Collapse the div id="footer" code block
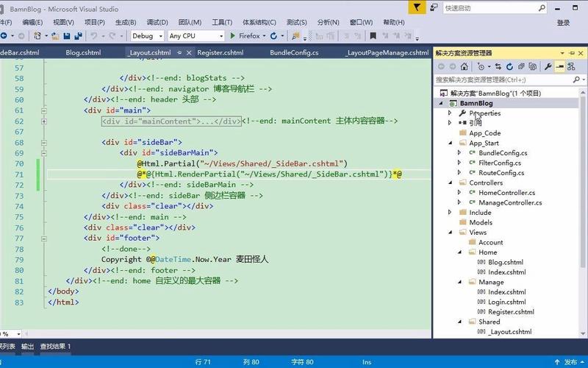The height and width of the screenshot is (368, 588). pos(44,238)
